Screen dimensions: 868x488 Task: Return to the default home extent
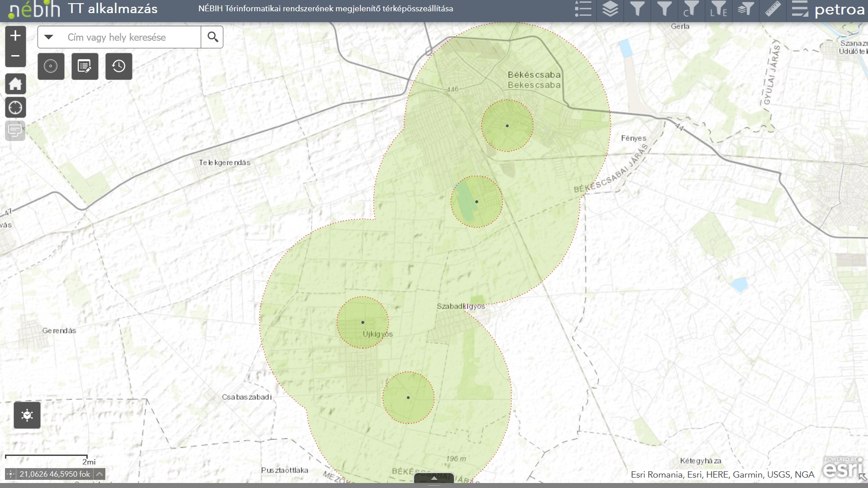15,84
